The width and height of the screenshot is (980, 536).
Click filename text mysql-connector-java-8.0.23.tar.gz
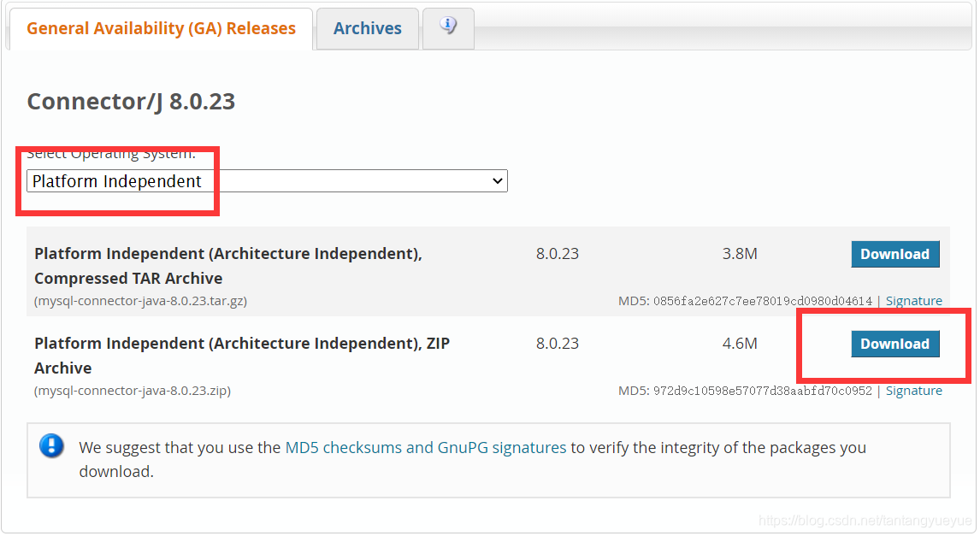[140, 301]
